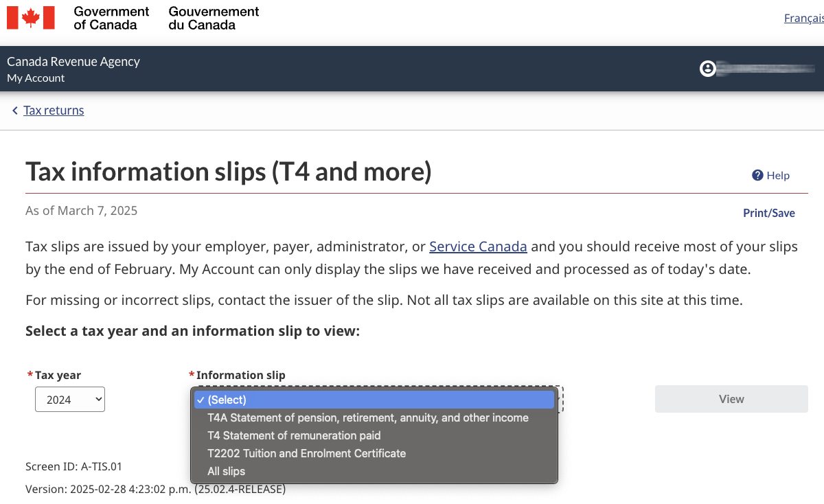This screenshot has height=504, width=824.
Task: Go back to Tax returns link
Action: (54, 111)
